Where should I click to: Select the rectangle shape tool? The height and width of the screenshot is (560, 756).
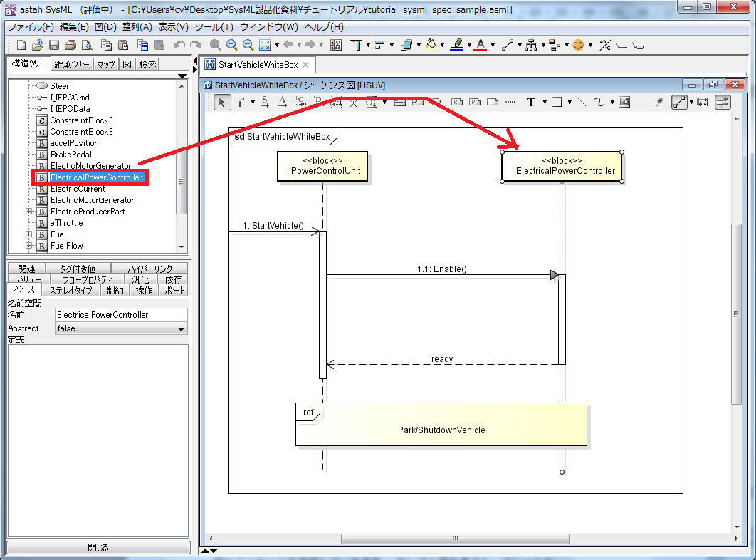(x=557, y=102)
